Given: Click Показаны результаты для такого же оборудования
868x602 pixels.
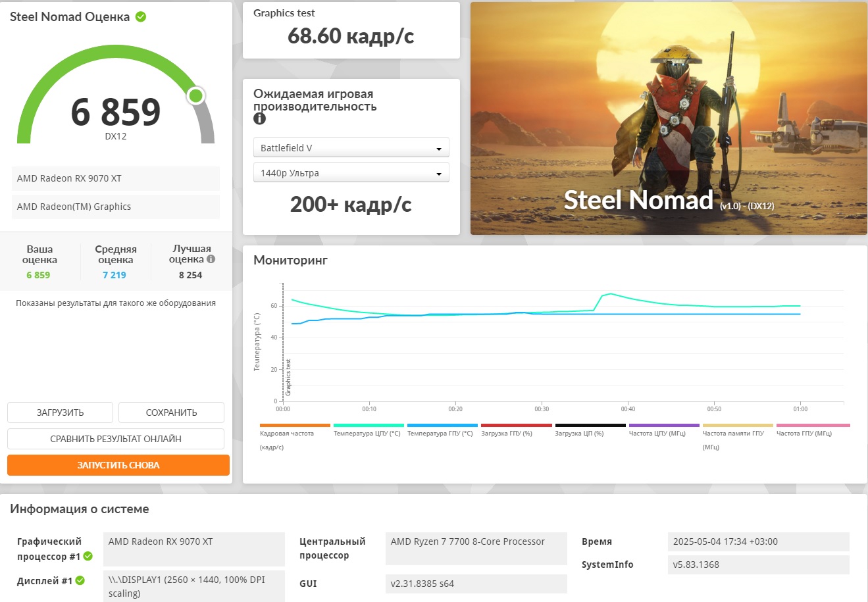Looking at the screenshot, I should (x=116, y=303).
